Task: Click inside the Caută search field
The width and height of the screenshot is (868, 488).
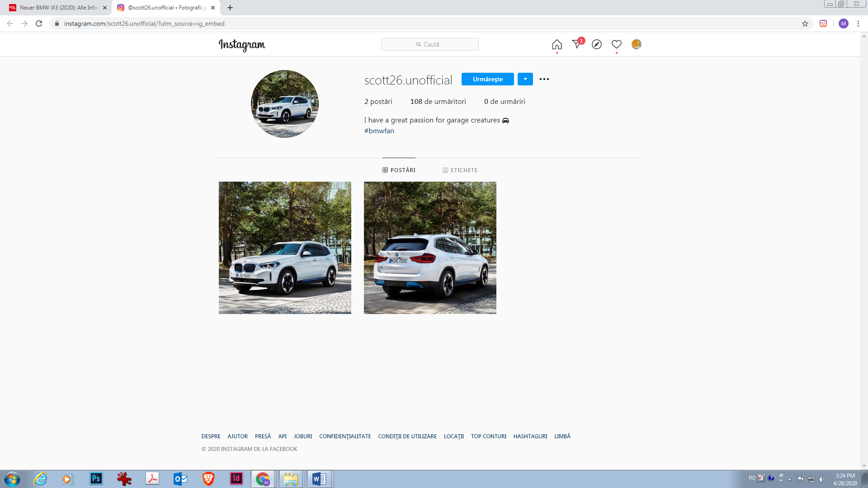Action: coord(429,44)
